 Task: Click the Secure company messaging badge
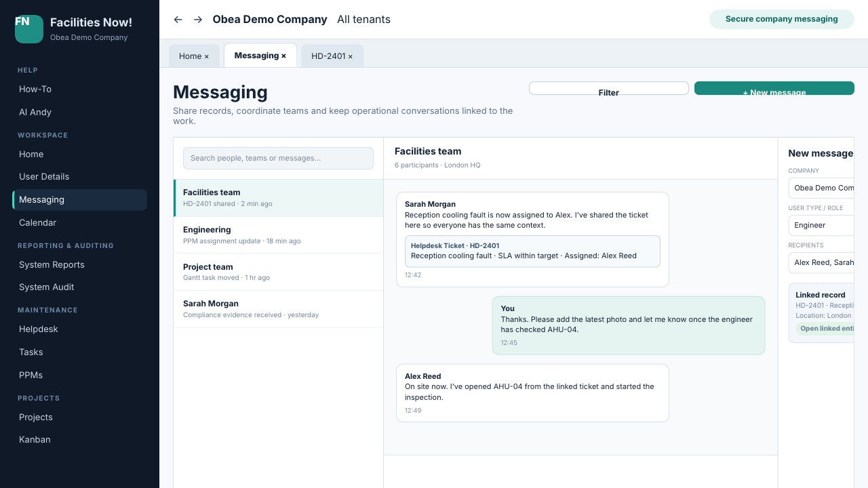782,19
